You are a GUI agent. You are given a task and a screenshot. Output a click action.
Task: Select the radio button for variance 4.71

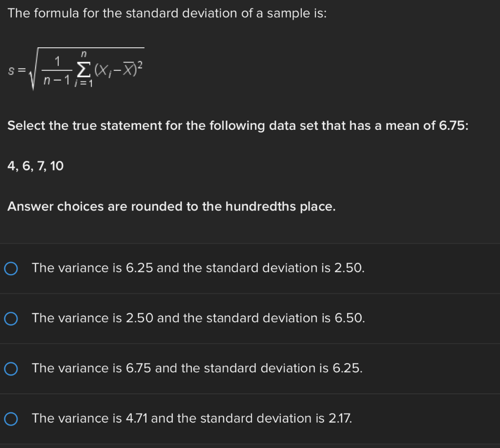[11, 418]
